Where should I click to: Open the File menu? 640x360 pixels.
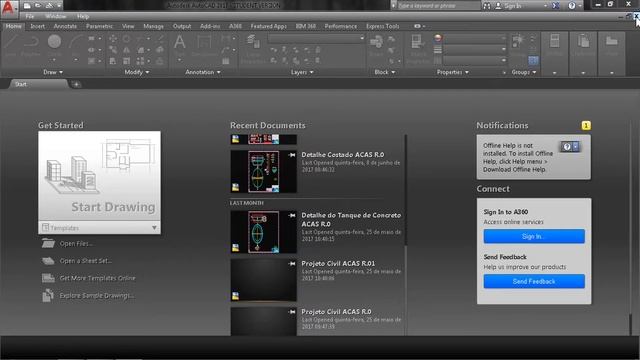click(x=30, y=16)
